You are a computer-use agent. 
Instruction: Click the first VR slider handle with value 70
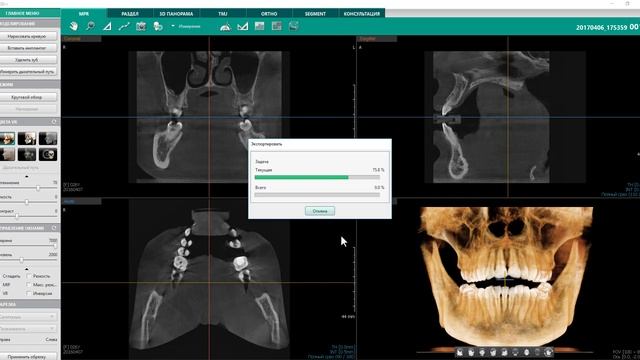38,188
